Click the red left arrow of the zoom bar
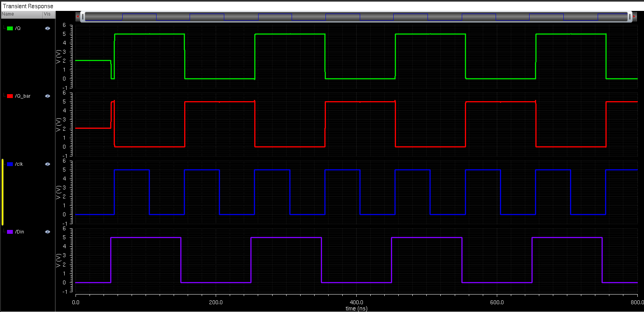 [77, 16]
